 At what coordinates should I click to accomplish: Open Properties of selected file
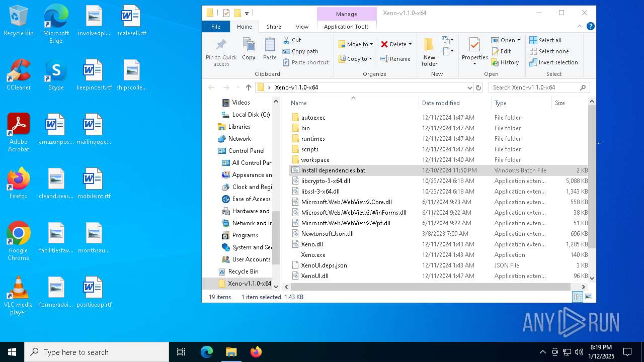(x=474, y=51)
